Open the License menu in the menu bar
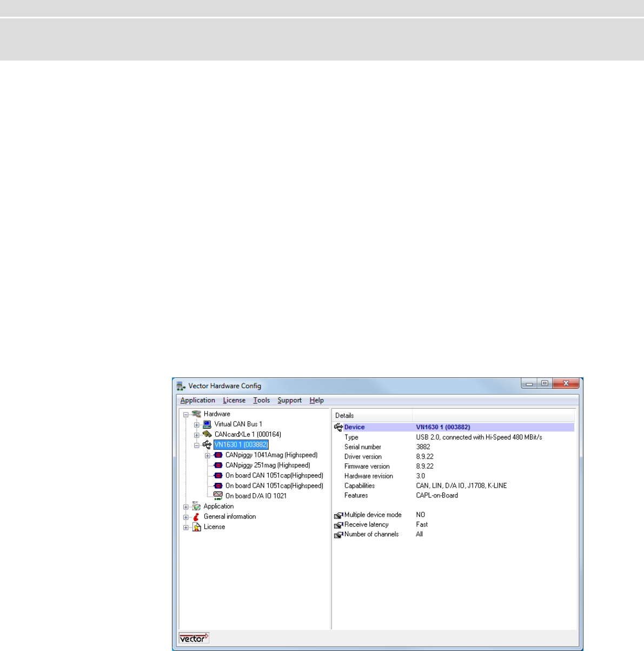644x651 pixels. click(x=234, y=400)
